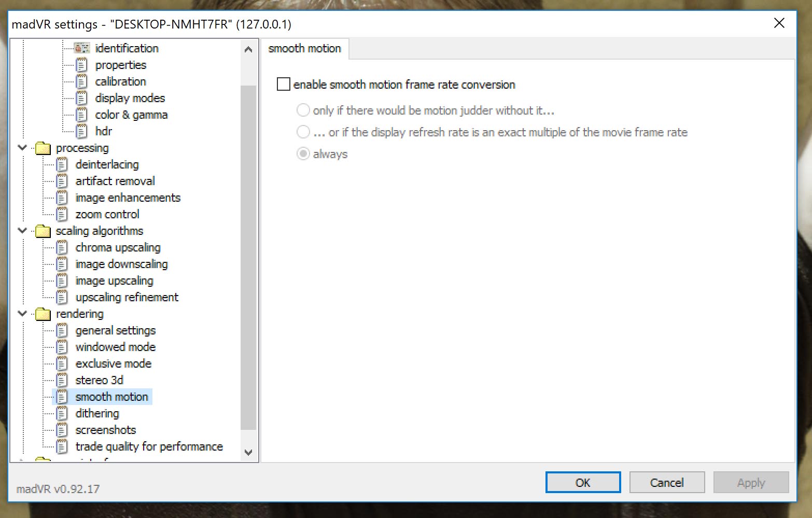Click the chroma upscaling page icon
Viewport: 812px width, 518px height.
point(62,247)
